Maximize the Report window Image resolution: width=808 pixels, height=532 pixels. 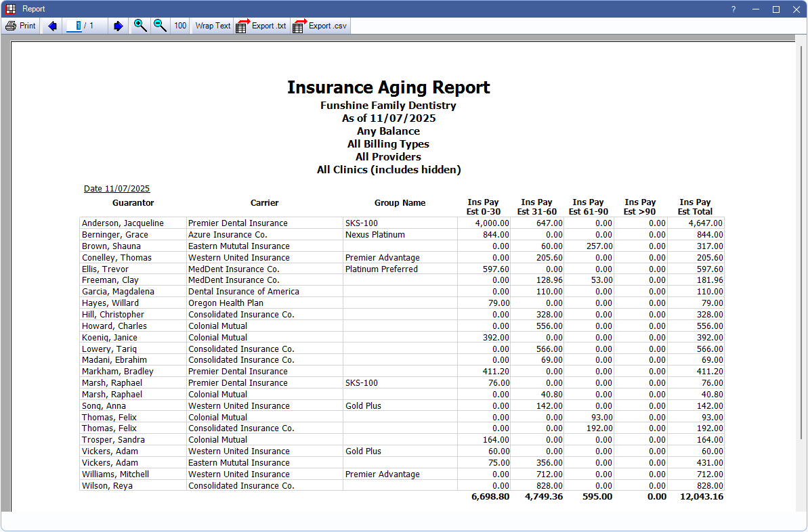point(776,9)
